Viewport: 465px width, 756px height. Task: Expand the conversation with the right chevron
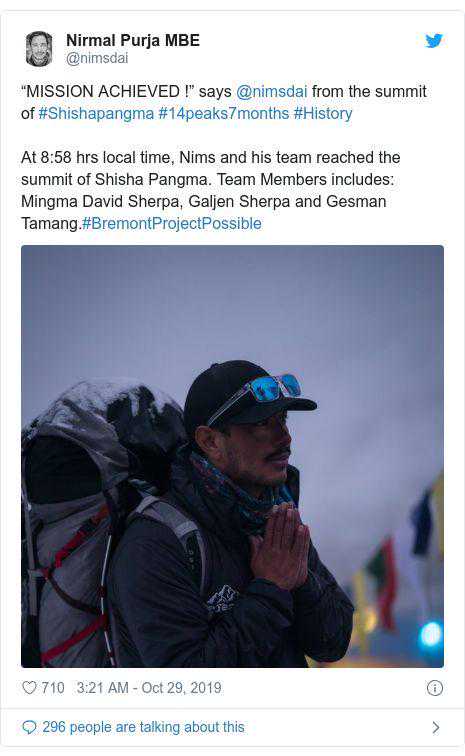pyautogui.click(x=436, y=727)
